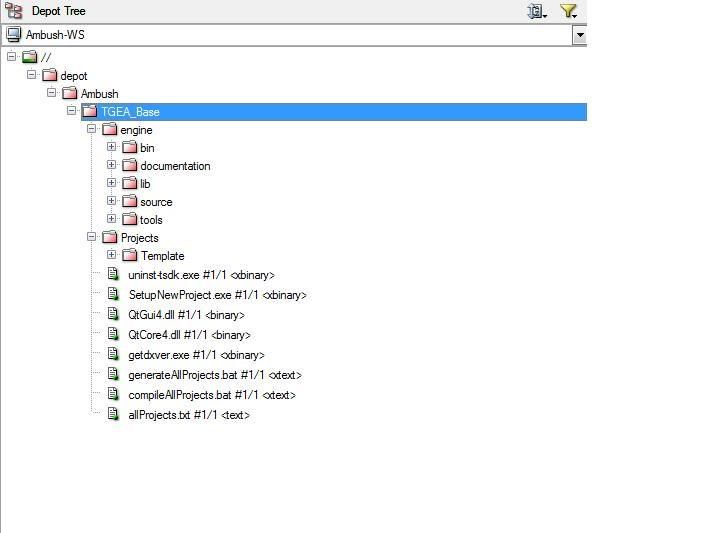The image size is (720, 533).
Task: Click the depot root folder icon
Action: pyautogui.click(x=30, y=58)
